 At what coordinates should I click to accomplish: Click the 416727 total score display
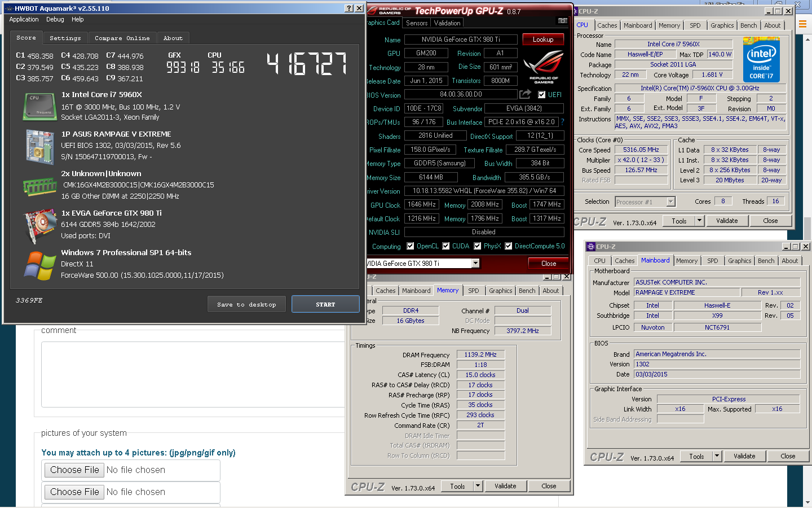coord(306,64)
